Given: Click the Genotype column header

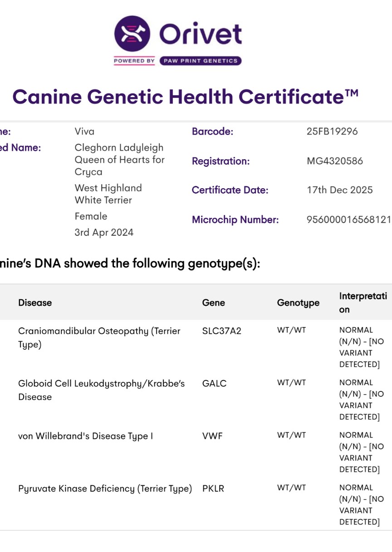Looking at the screenshot, I should pyautogui.click(x=298, y=303).
